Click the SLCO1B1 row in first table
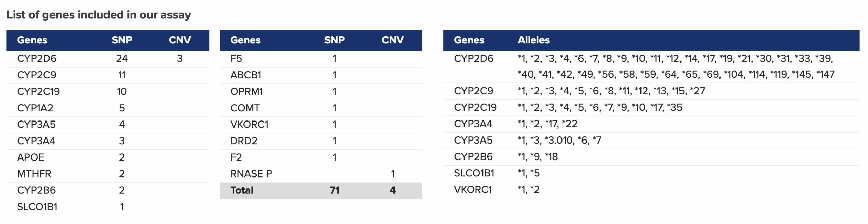 coord(37,207)
